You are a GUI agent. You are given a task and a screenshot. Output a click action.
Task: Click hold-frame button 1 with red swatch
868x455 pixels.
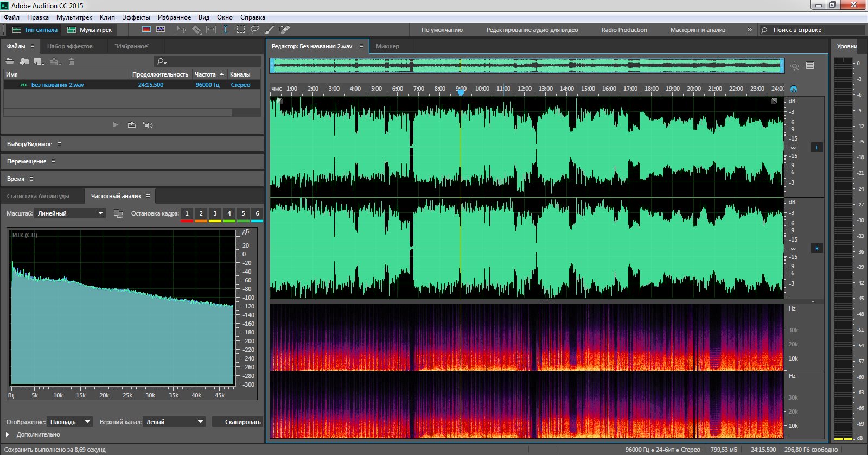pyautogui.click(x=187, y=214)
